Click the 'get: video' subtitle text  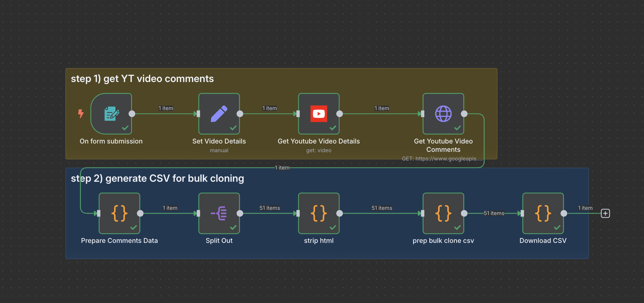(x=319, y=150)
